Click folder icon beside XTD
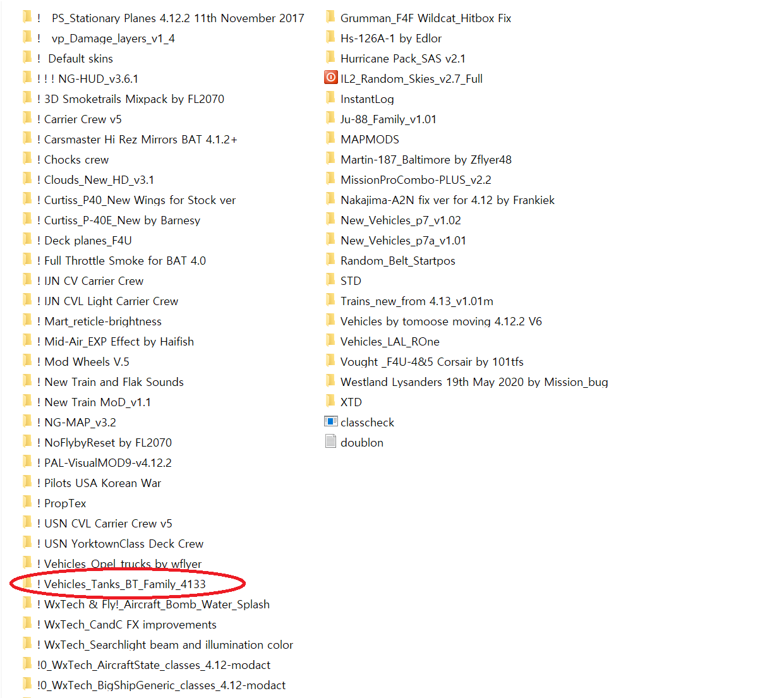This screenshot has width=784, height=698. pyautogui.click(x=330, y=401)
